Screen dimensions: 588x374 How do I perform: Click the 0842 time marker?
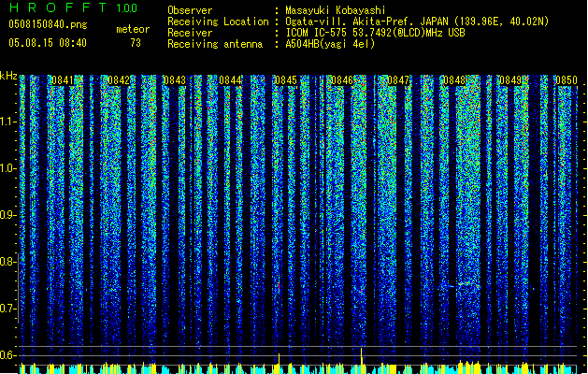(119, 80)
